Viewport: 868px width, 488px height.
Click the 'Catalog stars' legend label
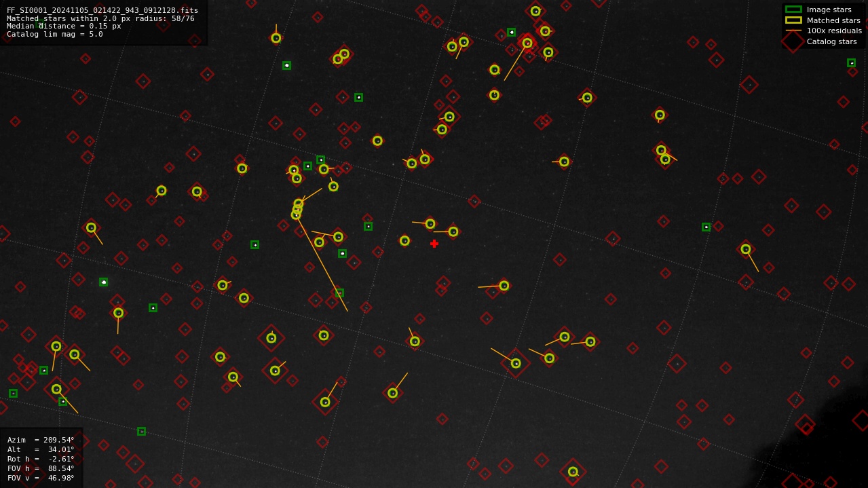(831, 41)
